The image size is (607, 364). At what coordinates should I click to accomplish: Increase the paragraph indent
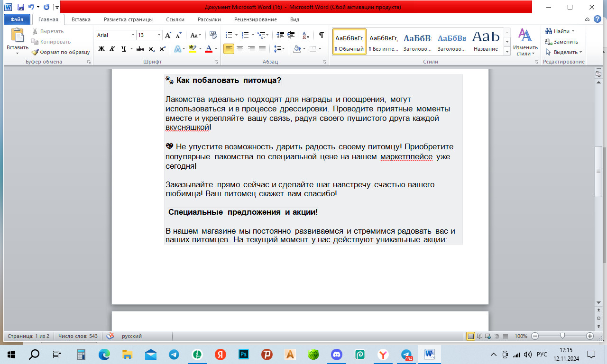[290, 35]
